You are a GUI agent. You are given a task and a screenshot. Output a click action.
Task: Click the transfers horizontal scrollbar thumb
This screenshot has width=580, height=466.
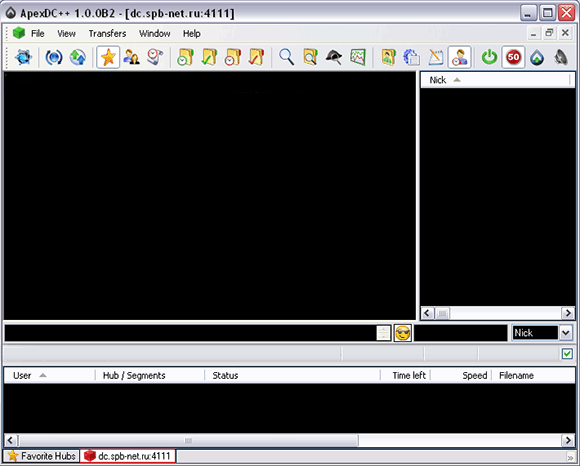188,440
